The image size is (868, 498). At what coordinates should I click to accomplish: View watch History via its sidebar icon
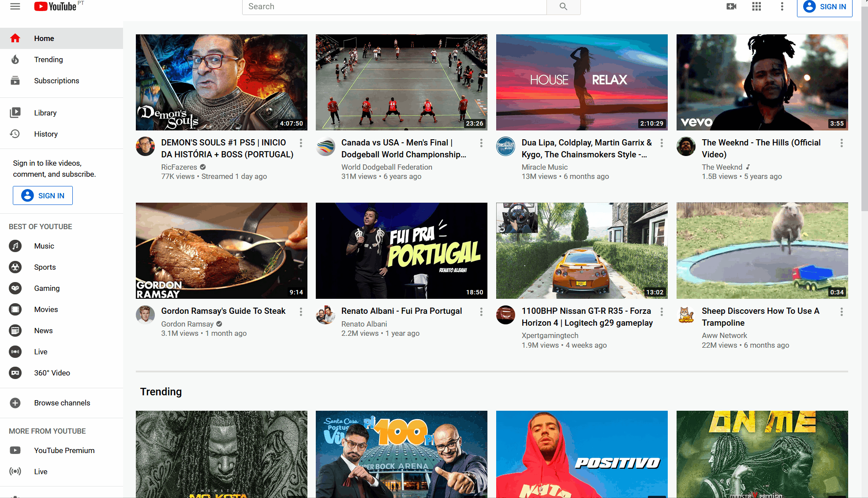click(x=15, y=134)
